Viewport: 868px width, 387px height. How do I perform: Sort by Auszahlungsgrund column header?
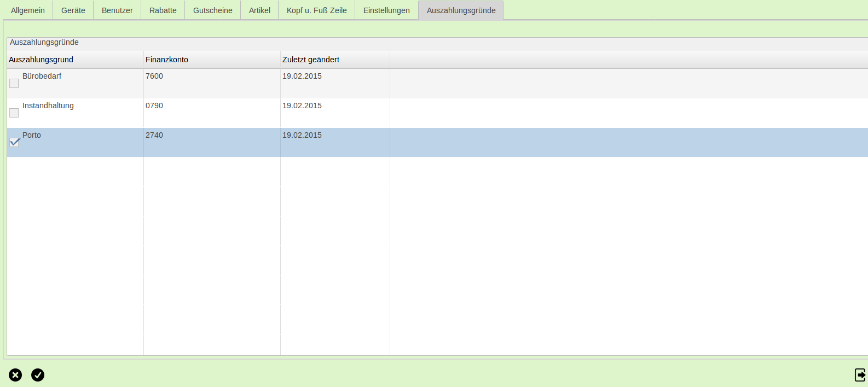click(41, 60)
